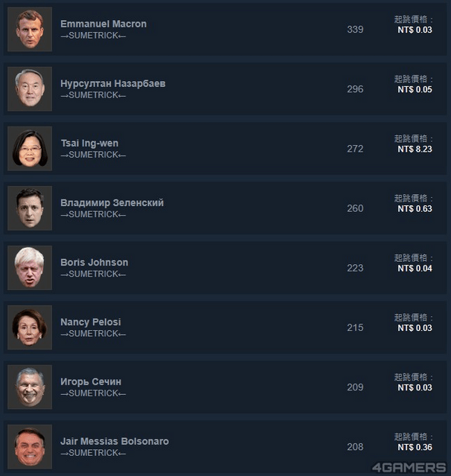
Task: Select the Boris Johnson listing title
Action: [95, 262]
